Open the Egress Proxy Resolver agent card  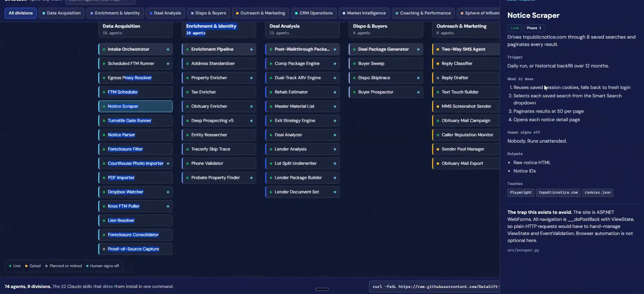(x=136, y=78)
